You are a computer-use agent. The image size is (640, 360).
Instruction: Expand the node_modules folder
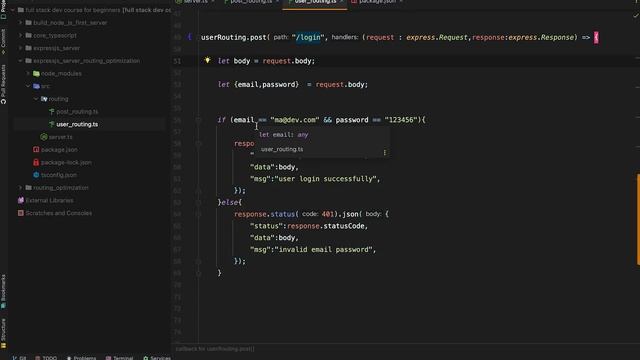[28, 73]
